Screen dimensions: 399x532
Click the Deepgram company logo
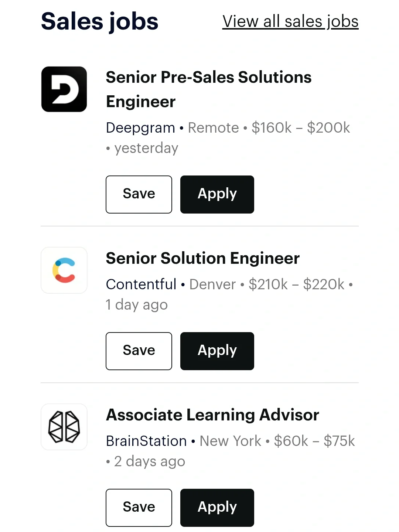click(64, 89)
